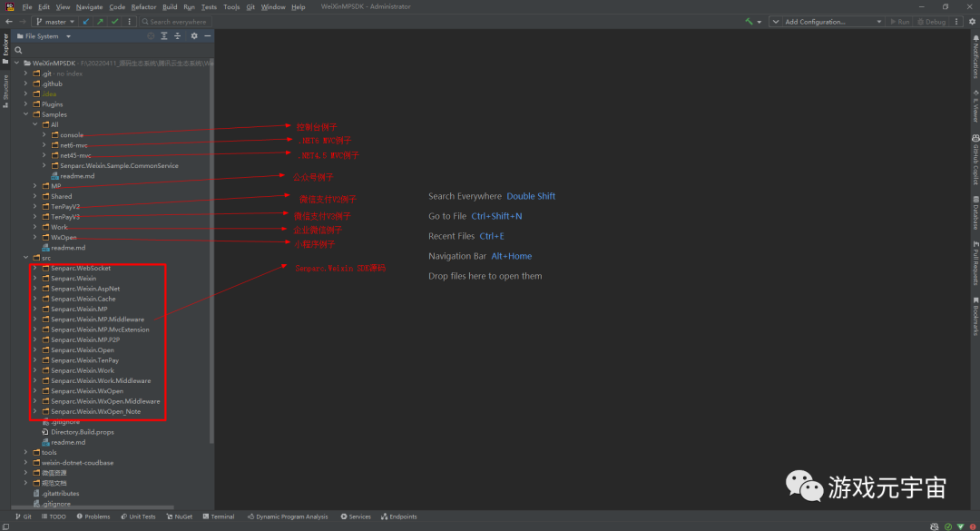Expand the Senparc.Weixin.MP folder
980x531 pixels.
point(35,309)
